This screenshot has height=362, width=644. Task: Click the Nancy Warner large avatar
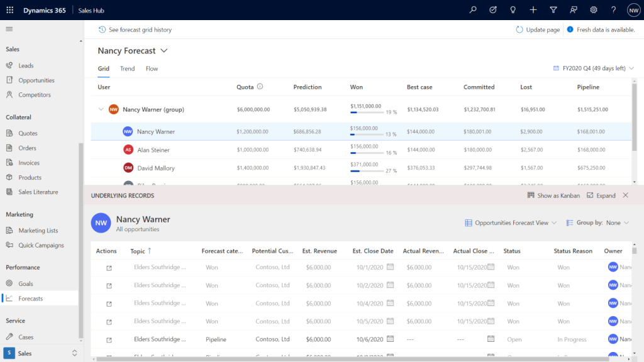click(x=101, y=223)
